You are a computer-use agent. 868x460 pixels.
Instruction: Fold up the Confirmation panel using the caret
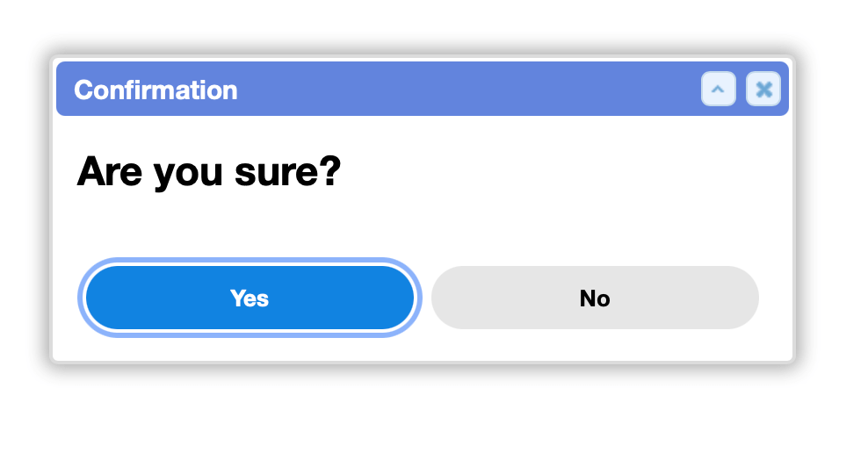tap(718, 89)
